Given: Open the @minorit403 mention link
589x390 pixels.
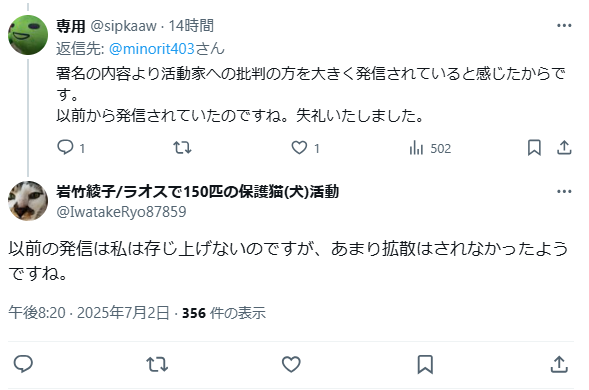Looking at the screenshot, I should pos(152,49).
